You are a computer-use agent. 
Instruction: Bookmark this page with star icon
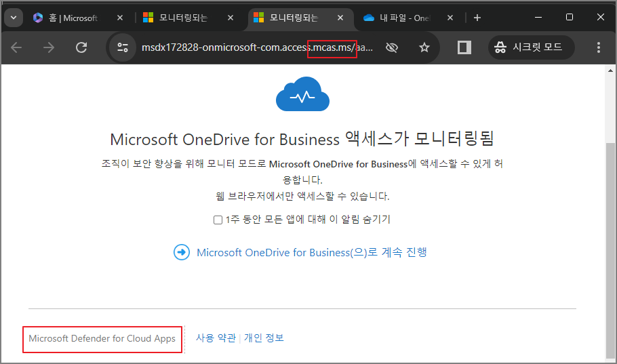point(424,47)
